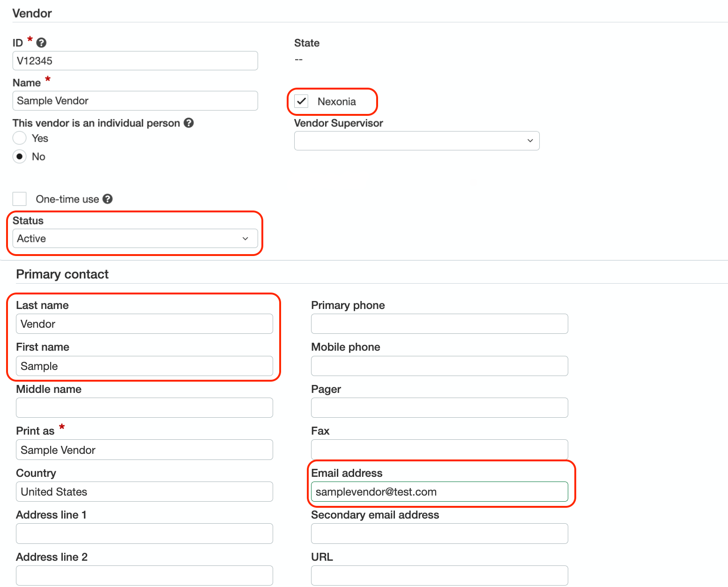Select Yes for individual person vendor
Viewport: 728px width, 587px height.
(20, 138)
